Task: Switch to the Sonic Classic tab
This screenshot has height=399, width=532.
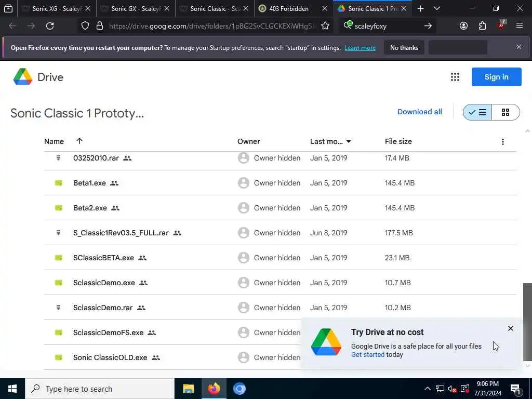Action: [x=214, y=8]
